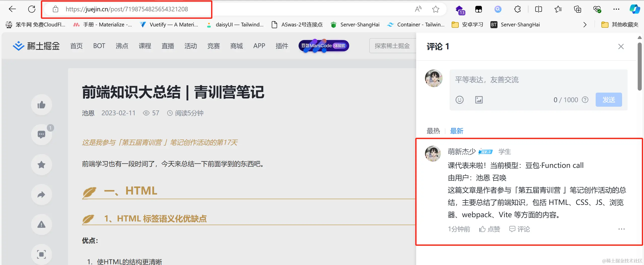Open the Copilot sidebar icon
The image size is (644, 265).
click(635, 9)
